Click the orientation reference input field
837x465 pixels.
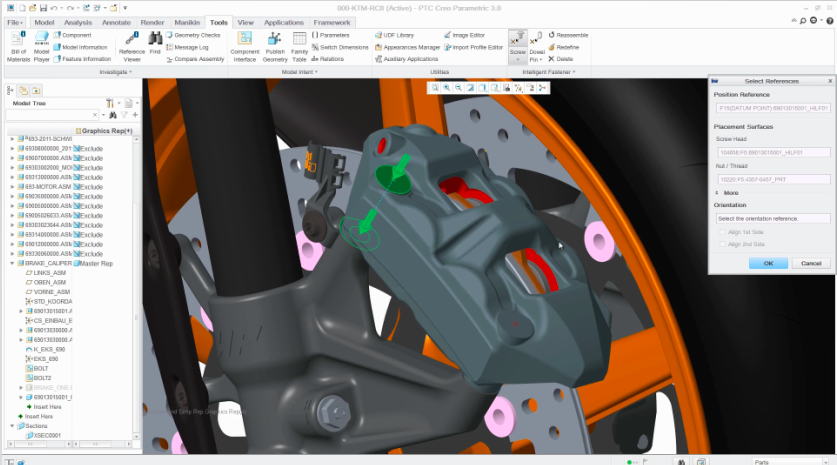tap(772, 218)
